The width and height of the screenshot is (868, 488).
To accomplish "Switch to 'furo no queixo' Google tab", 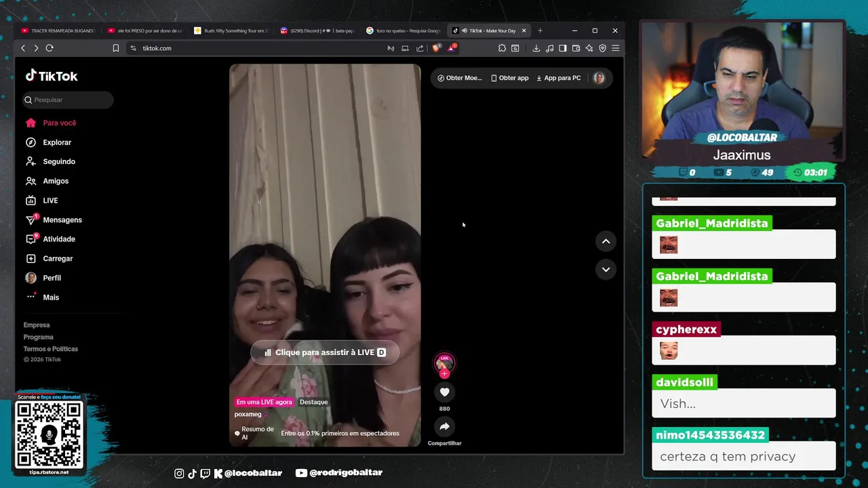I will (x=403, y=30).
